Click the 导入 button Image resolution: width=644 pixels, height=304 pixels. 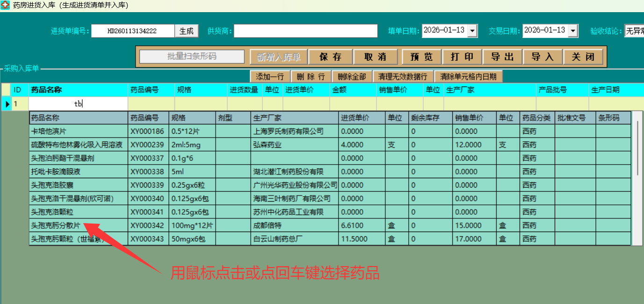543,57
